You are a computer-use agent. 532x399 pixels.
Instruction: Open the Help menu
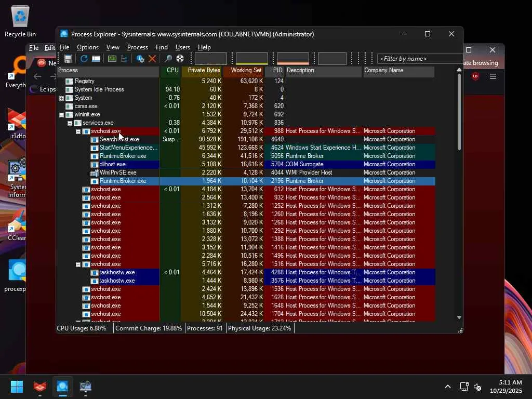[204, 47]
